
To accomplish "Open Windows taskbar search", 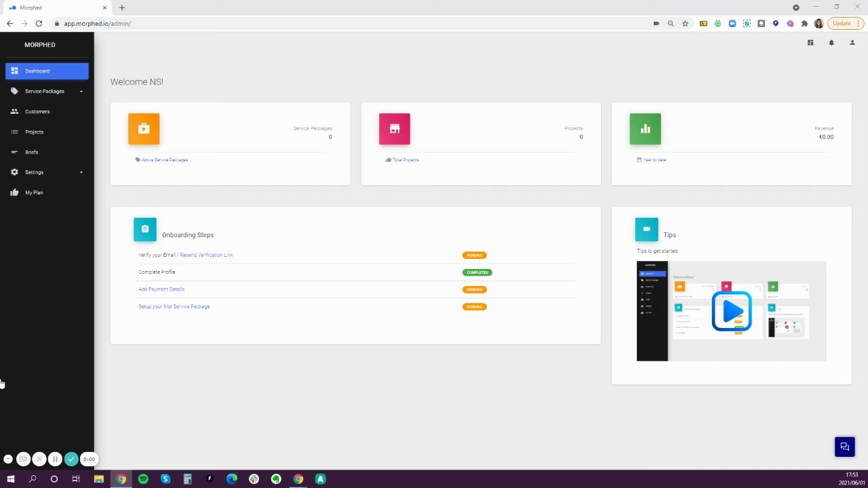I will (33, 479).
